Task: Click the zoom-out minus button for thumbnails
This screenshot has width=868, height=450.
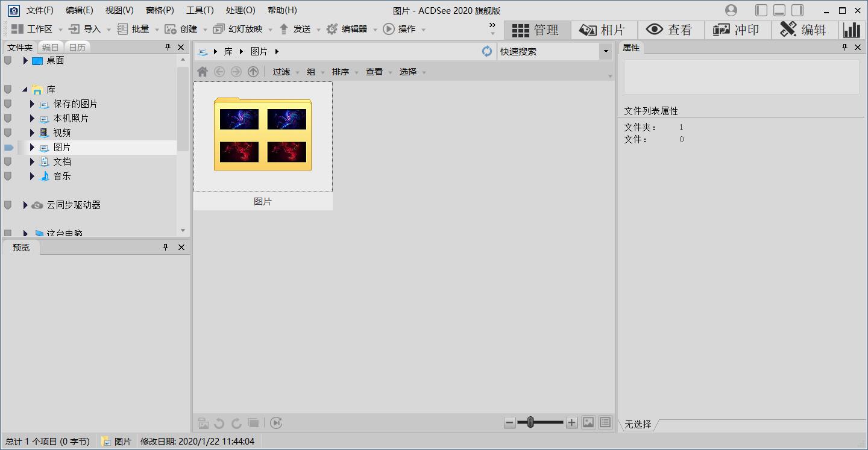Action: tap(510, 423)
